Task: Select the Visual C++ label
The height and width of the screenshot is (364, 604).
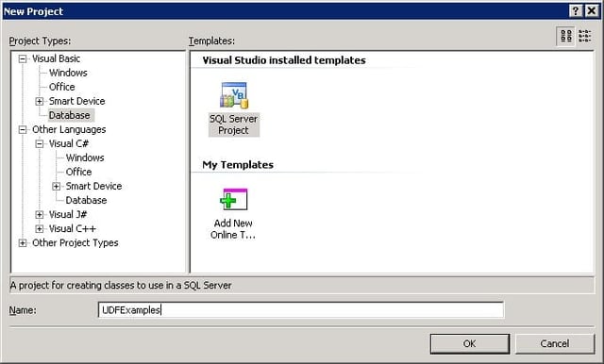Action: coord(73,229)
